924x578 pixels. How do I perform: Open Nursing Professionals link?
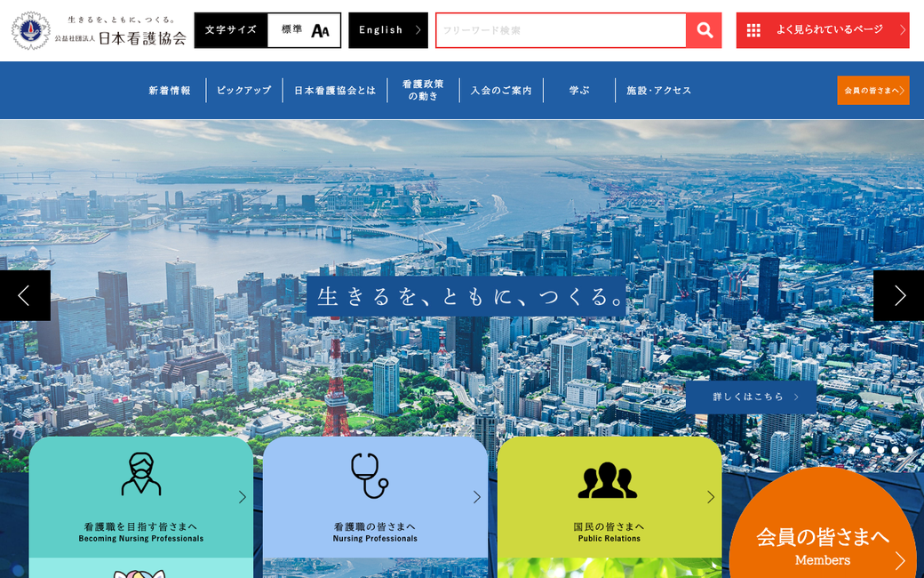click(x=375, y=539)
